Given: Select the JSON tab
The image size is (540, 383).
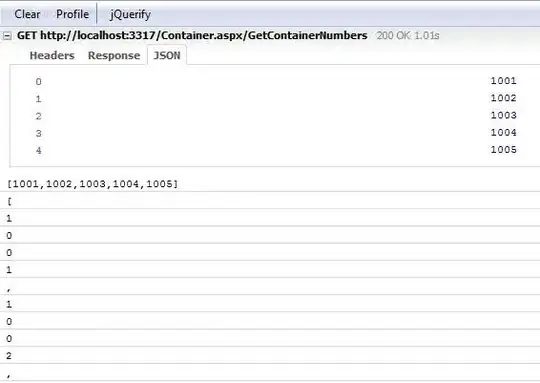Looking at the screenshot, I should (x=167, y=55).
